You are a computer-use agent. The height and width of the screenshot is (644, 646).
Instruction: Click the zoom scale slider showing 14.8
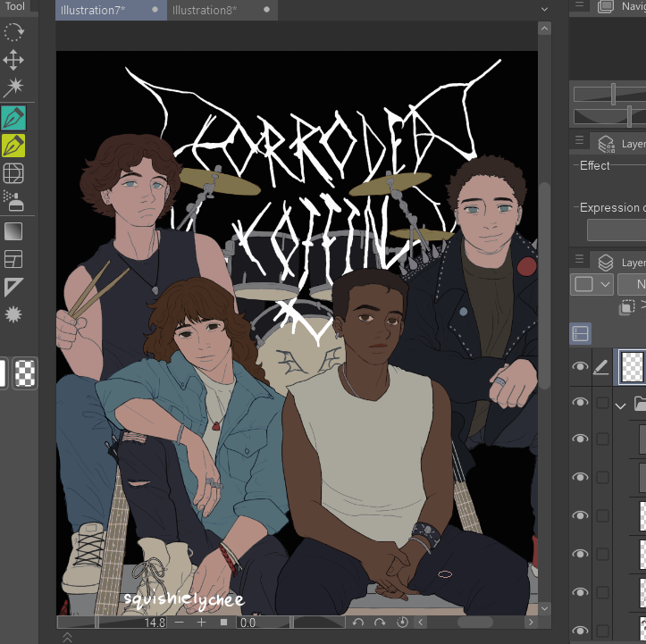(112, 623)
